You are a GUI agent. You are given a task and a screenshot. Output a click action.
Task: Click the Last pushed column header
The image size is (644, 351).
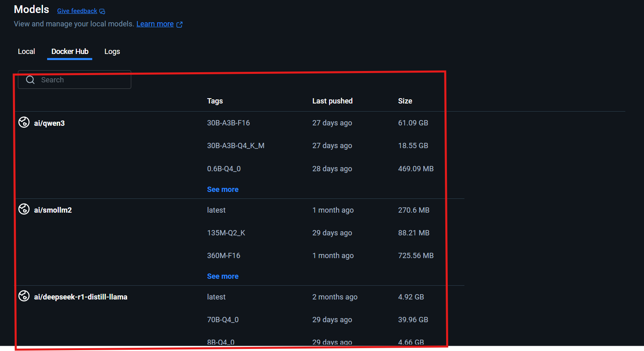(x=332, y=101)
